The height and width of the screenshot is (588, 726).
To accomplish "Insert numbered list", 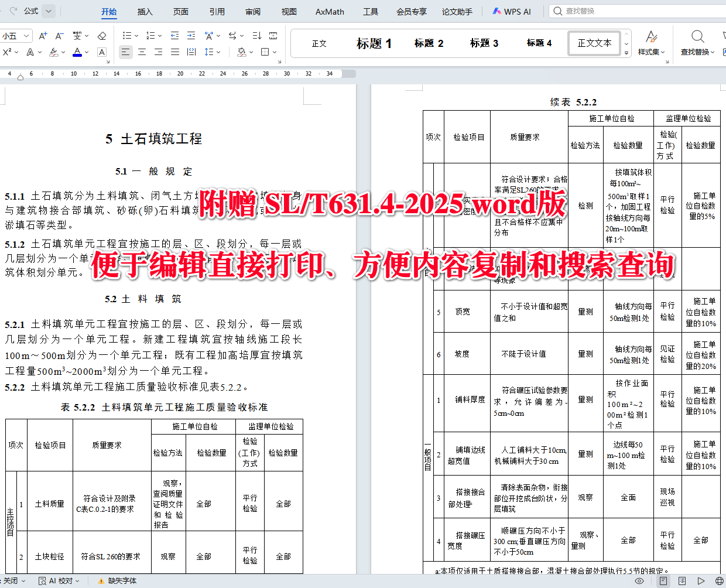I will (150, 36).
